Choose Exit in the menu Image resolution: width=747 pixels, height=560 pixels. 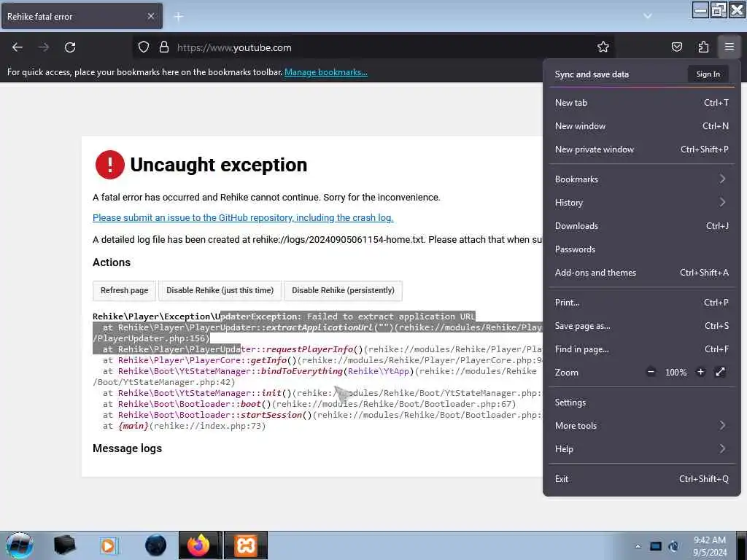[x=642, y=479]
